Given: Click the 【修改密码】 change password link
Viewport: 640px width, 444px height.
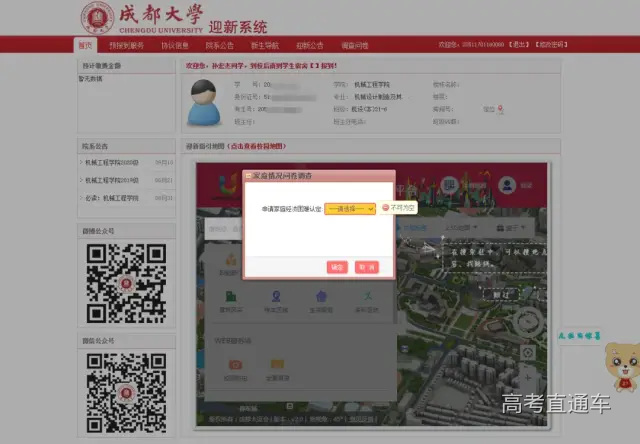Looking at the screenshot, I should click(x=551, y=44).
